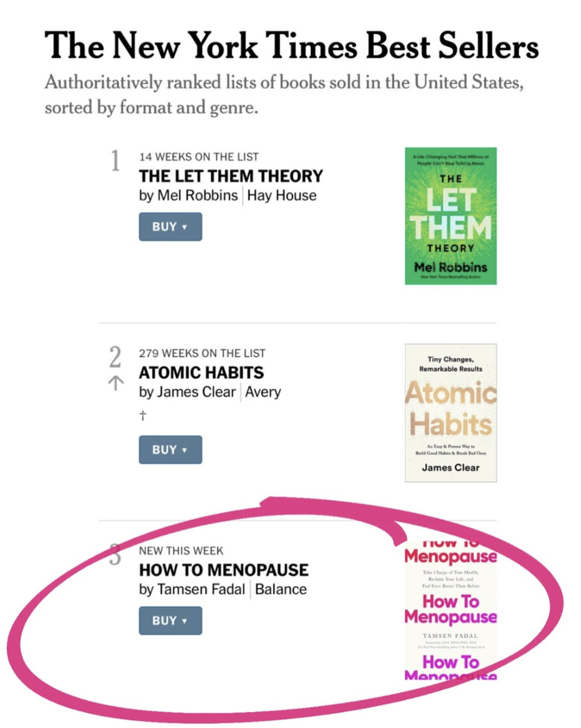View the Atomic Habits book cover
Viewport: 581px width, 728px height.
pos(450,412)
